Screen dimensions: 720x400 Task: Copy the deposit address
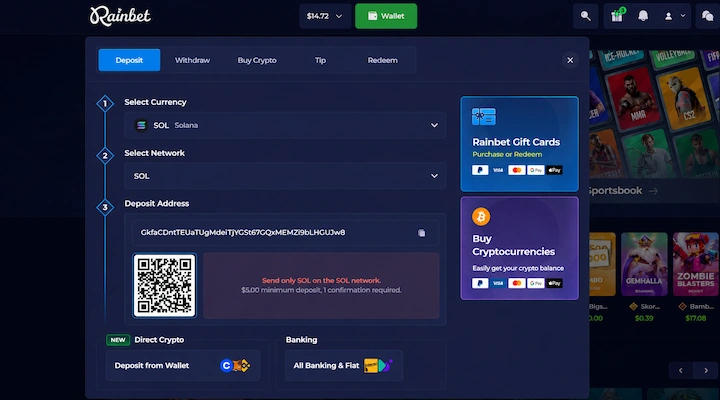[x=421, y=233]
